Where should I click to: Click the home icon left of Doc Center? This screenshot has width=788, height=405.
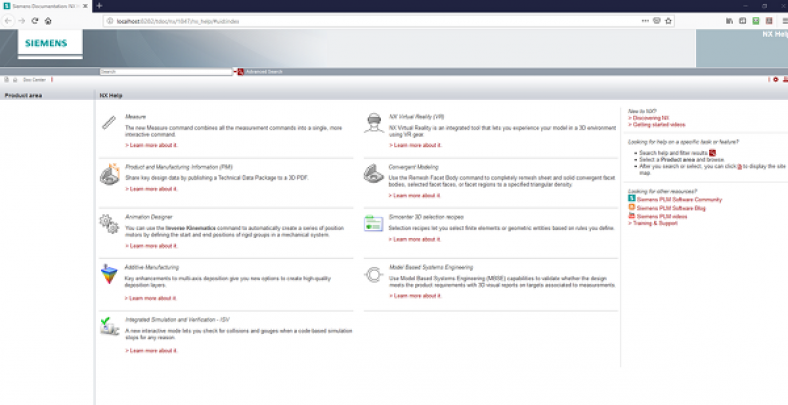[x=15, y=79]
